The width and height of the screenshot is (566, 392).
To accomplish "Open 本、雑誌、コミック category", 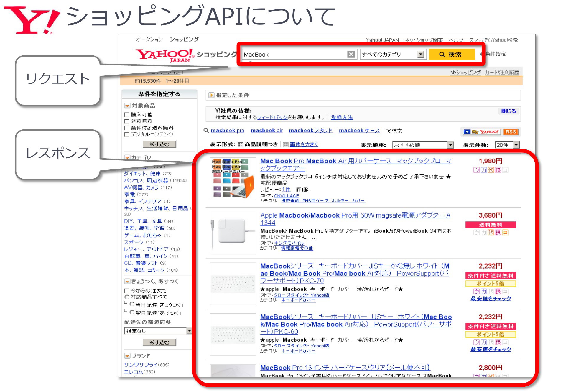I will [x=144, y=270].
